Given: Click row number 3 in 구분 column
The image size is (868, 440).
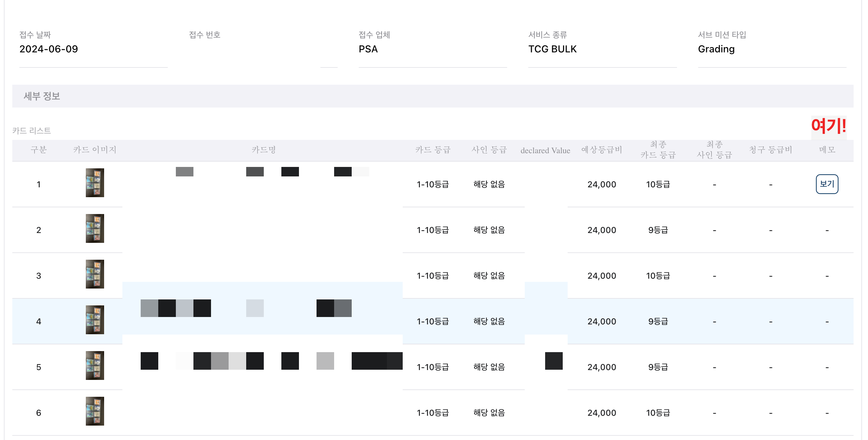Looking at the screenshot, I should [39, 276].
